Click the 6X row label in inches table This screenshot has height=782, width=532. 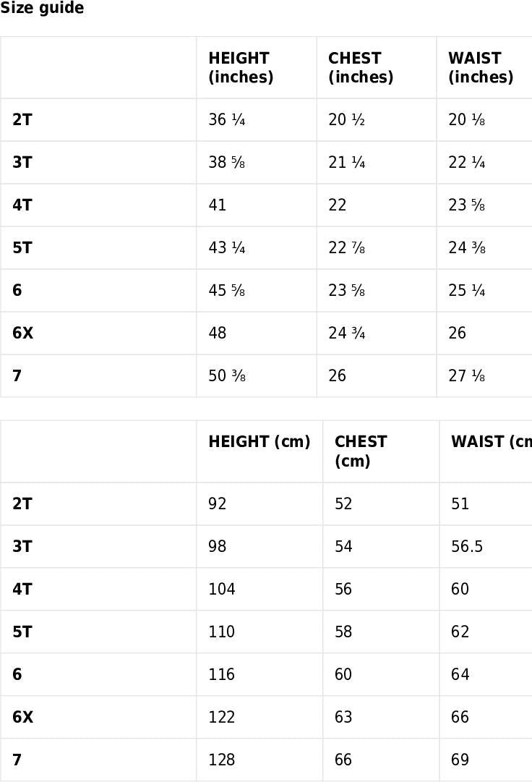23,333
